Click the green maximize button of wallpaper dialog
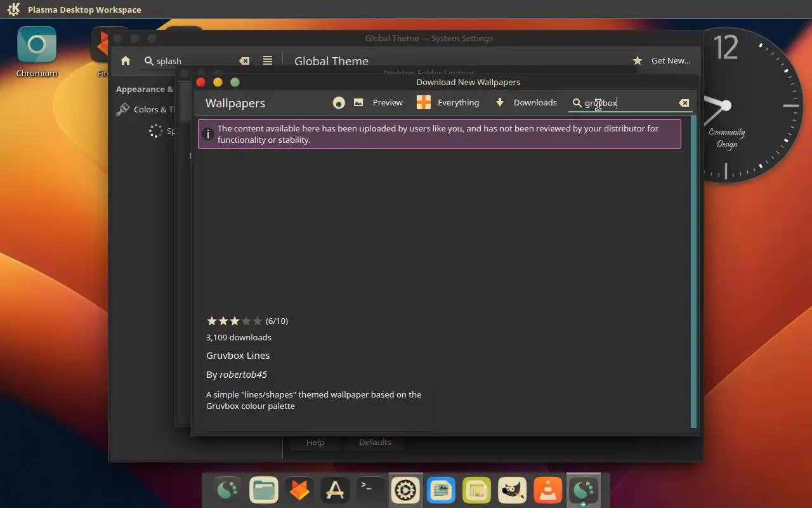Viewport: 812px width, 508px height. tap(235, 82)
